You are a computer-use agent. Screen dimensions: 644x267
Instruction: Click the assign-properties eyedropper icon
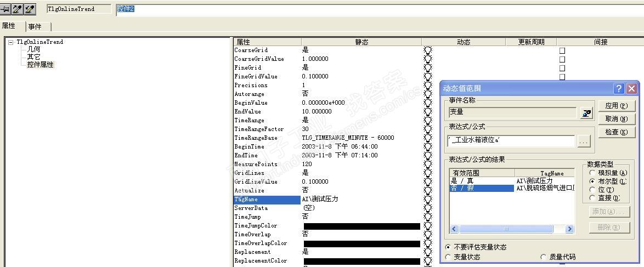[30, 9]
